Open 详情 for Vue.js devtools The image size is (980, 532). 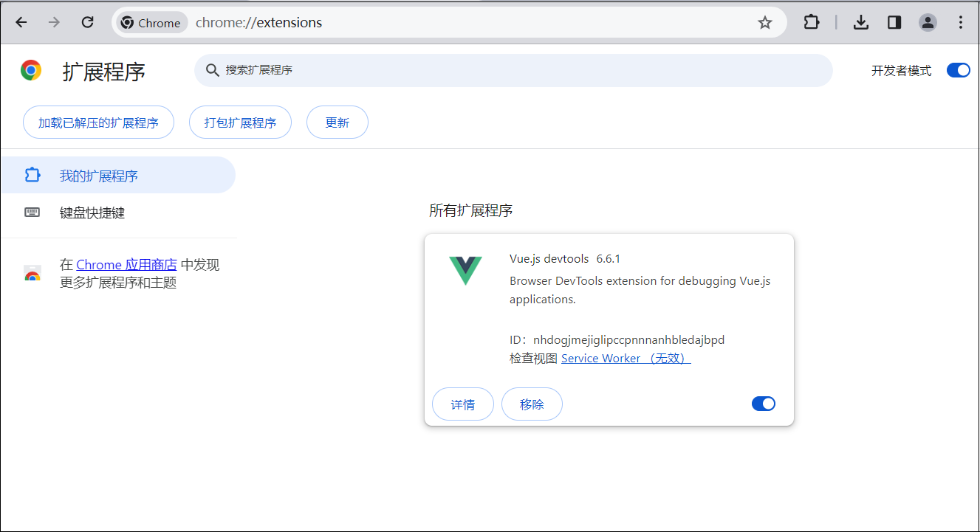click(x=463, y=404)
